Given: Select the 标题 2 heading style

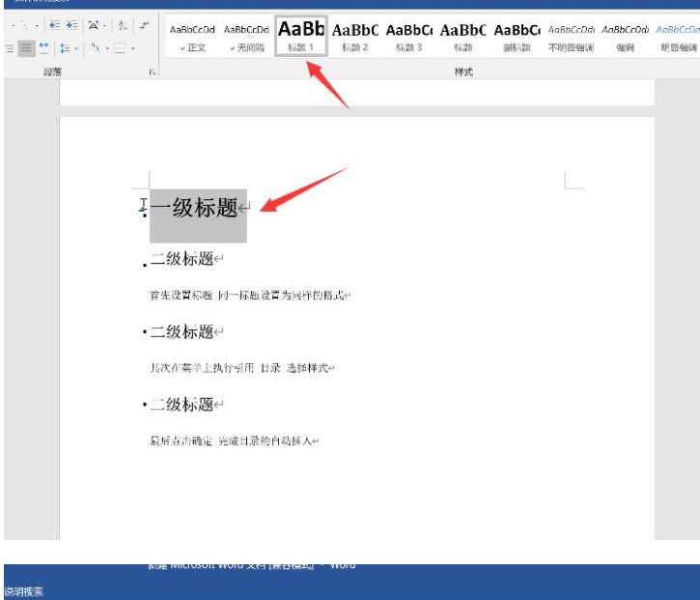Looking at the screenshot, I should pos(355,37).
